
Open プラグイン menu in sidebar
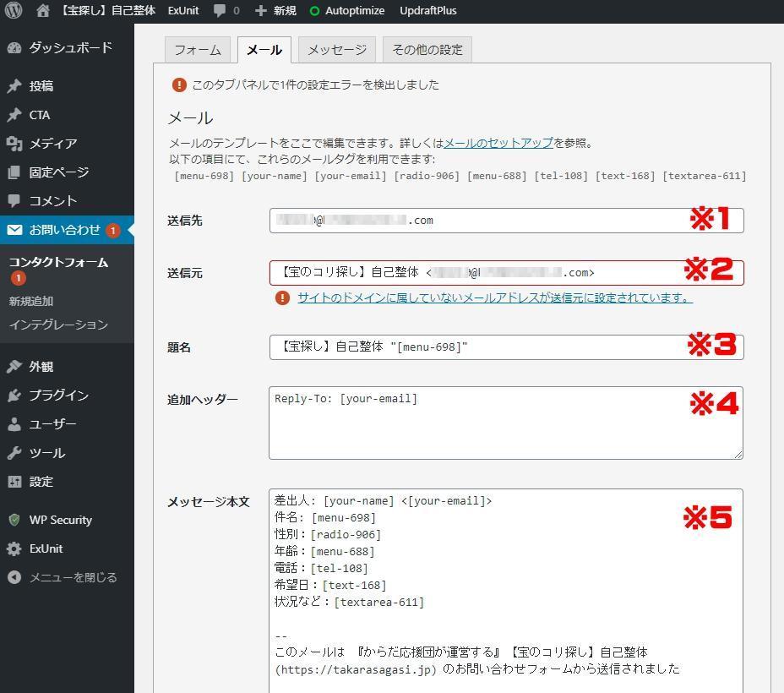pyautogui.click(x=59, y=396)
